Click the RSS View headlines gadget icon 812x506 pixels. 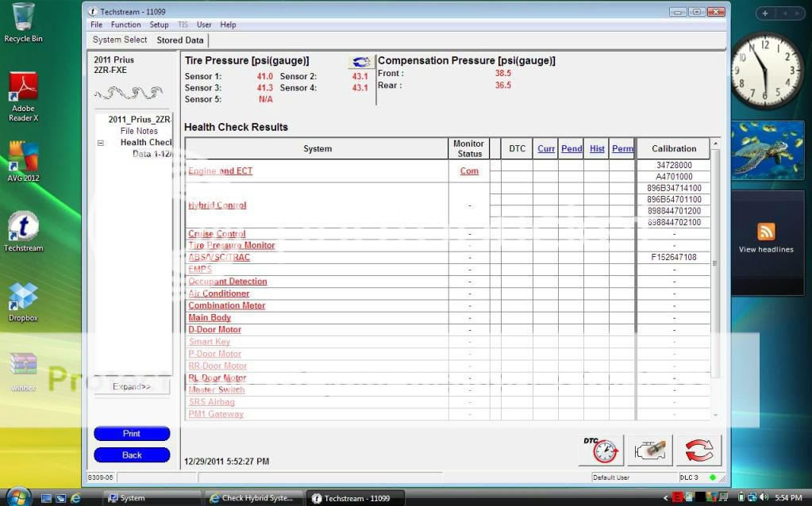[766, 232]
